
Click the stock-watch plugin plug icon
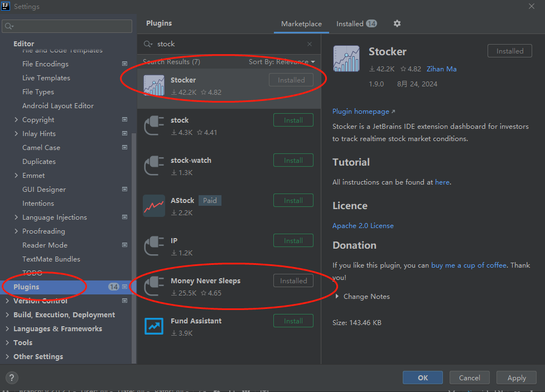pyautogui.click(x=154, y=166)
